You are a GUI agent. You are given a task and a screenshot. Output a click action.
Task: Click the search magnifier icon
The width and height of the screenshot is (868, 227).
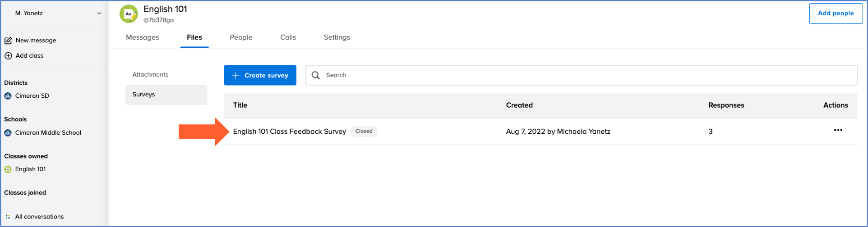point(316,75)
